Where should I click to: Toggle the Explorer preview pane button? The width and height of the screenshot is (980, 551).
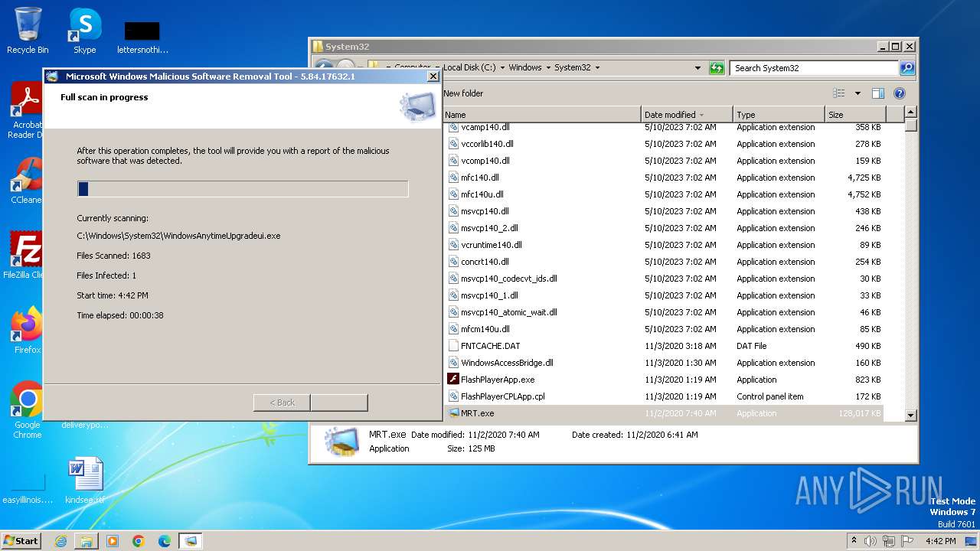tap(878, 93)
